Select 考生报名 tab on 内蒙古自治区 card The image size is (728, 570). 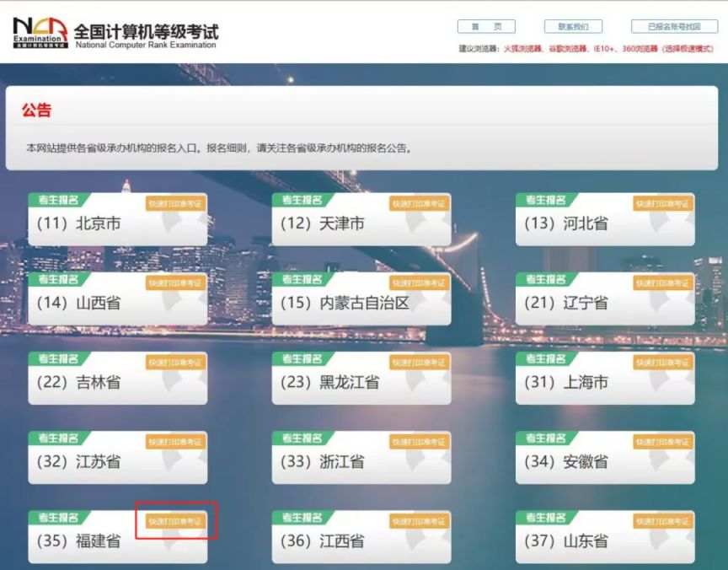(x=302, y=280)
